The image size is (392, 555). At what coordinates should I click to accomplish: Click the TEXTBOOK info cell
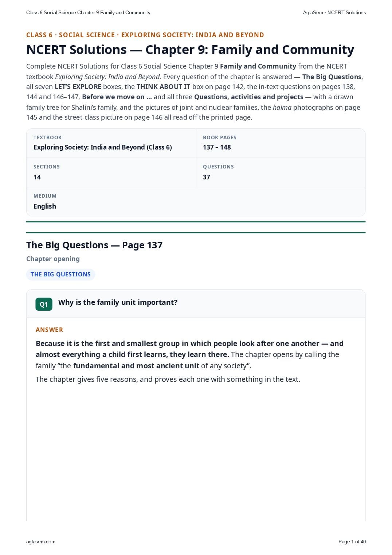point(111,143)
